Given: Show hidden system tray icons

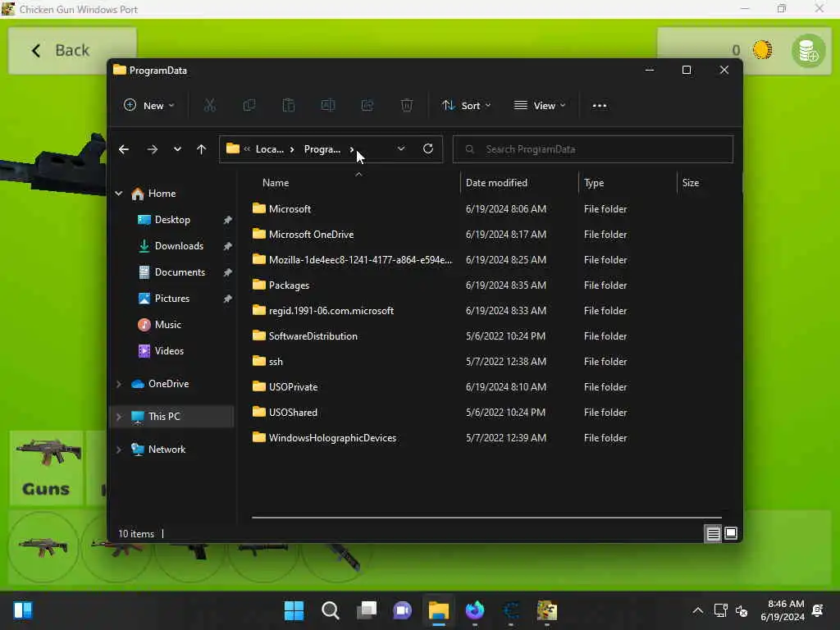Looking at the screenshot, I should click(697, 610).
